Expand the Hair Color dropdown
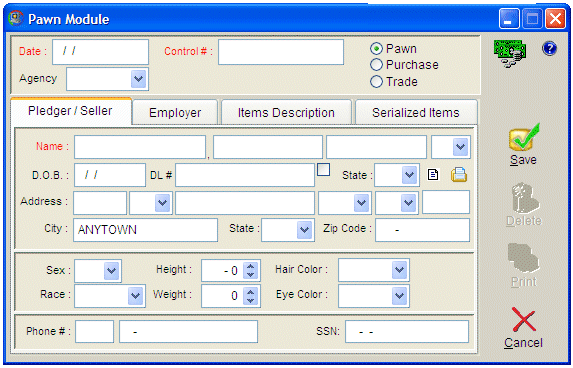 point(399,270)
